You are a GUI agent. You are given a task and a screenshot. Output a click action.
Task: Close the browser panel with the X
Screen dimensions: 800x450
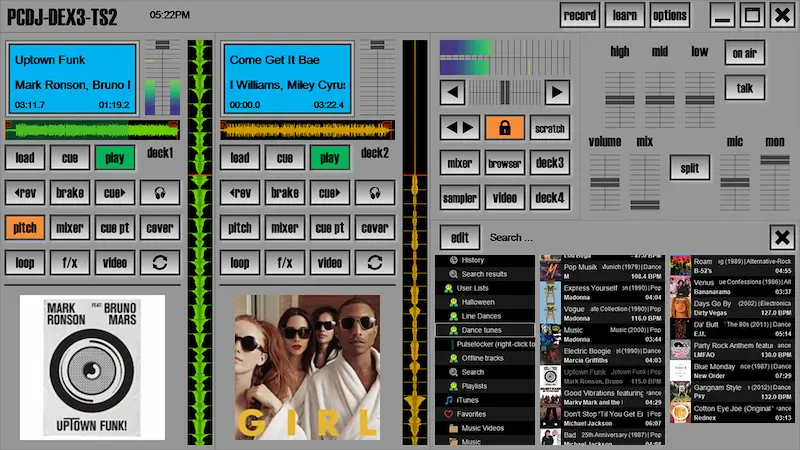(x=781, y=237)
